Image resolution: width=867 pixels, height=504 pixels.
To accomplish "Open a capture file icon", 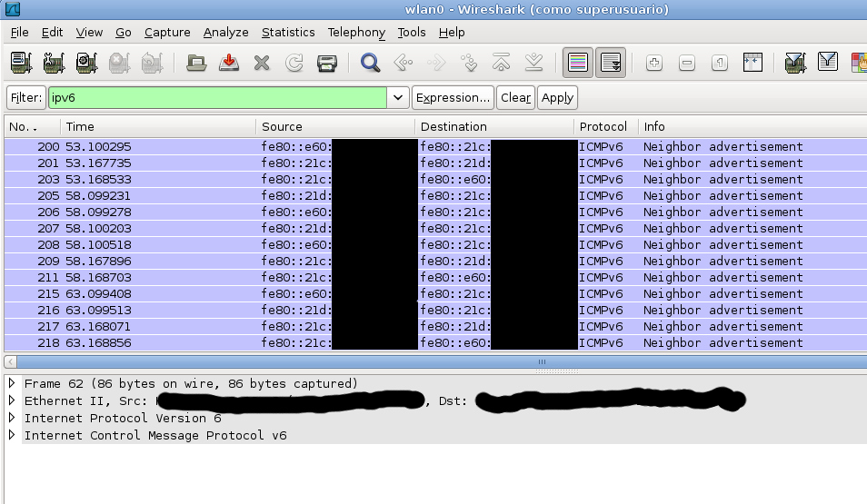I will pos(196,63).
